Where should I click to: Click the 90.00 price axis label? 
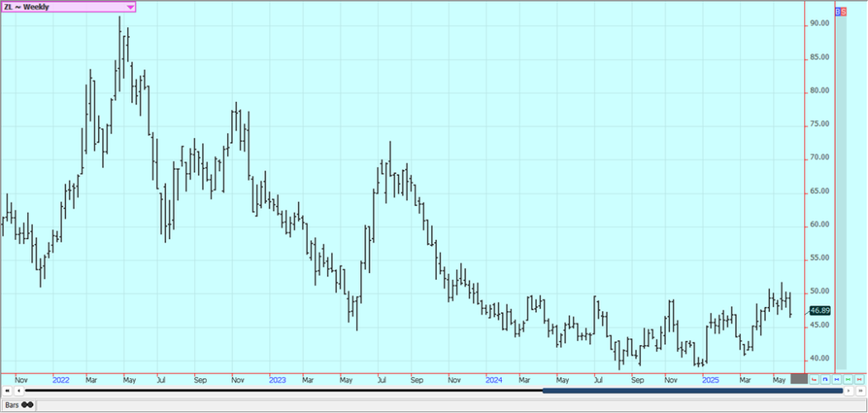pyautogui.click(x=820, y=23)
